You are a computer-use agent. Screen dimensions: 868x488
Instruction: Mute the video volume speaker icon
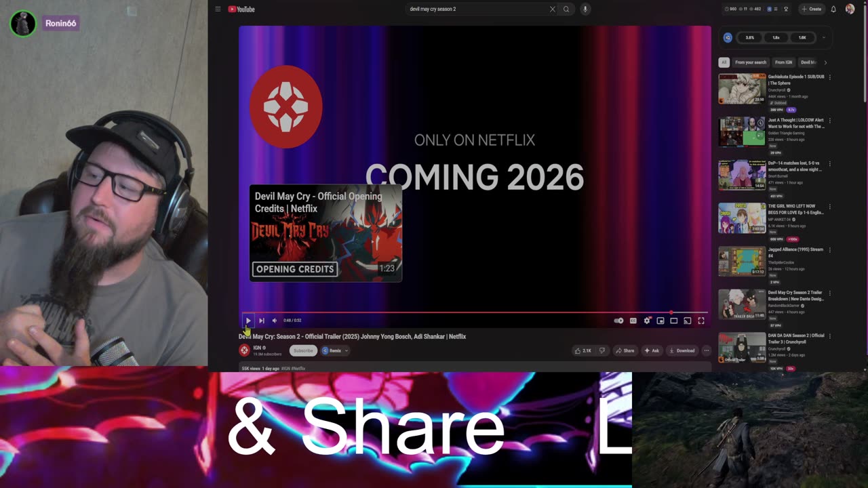point(275,321)
